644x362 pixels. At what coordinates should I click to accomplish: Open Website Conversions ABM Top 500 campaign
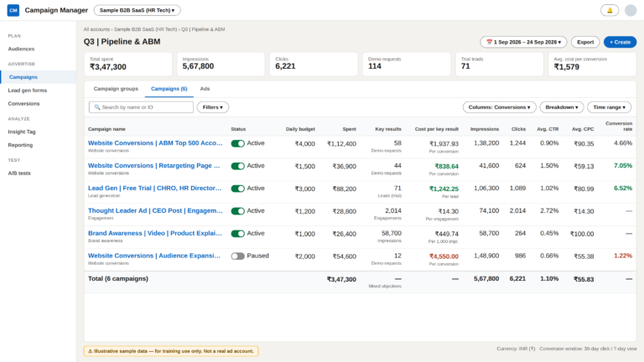(x=155, y=142)
